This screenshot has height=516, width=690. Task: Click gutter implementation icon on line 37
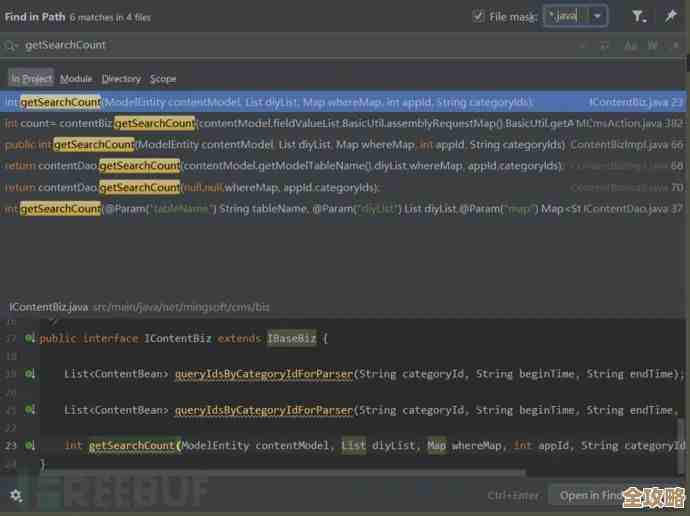pos(30,339)
